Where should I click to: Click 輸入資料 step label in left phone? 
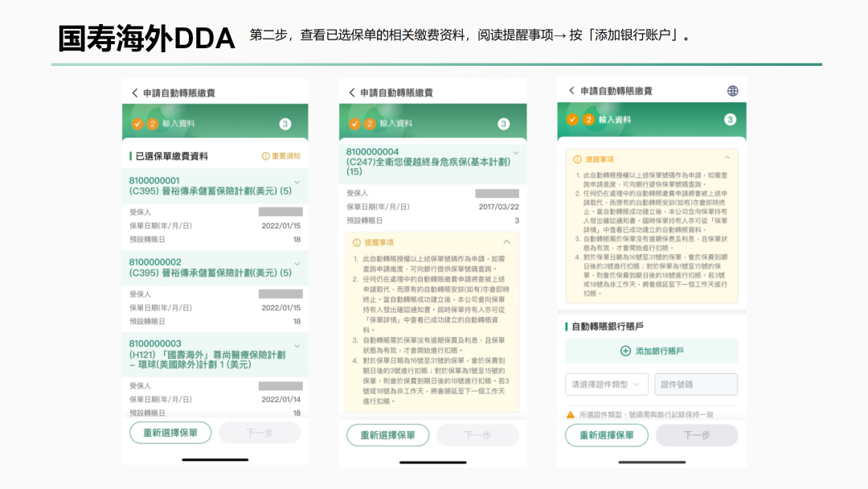[178, 124]
